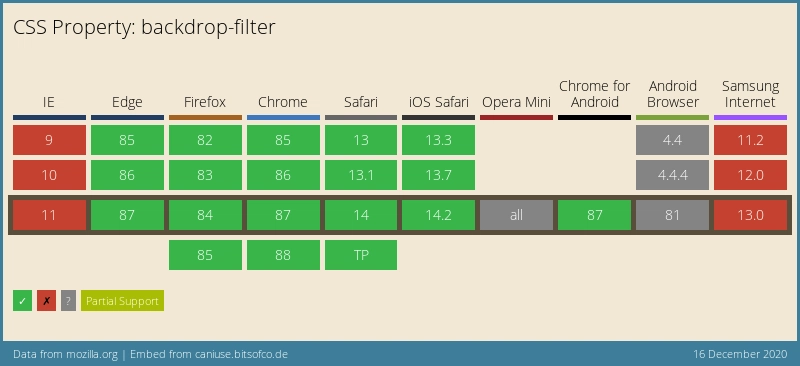Click the Partial Support legend badge

pyautogui.click(x=122, y=301)
